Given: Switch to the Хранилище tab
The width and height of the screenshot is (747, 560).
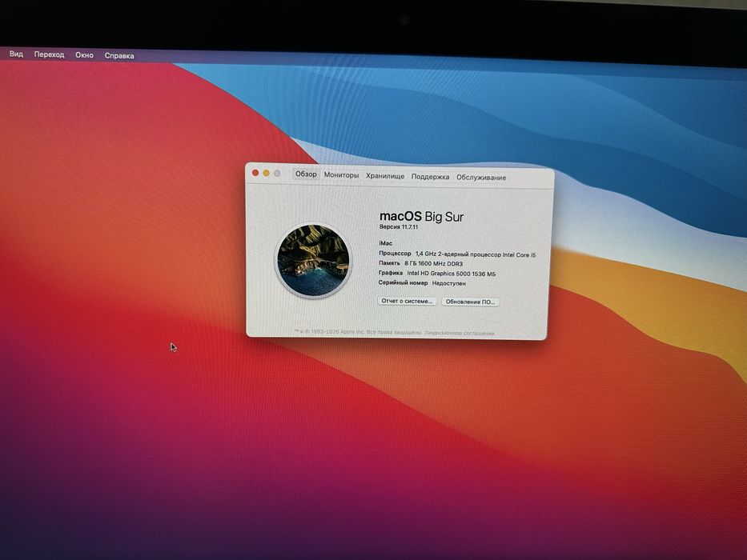Looking at the screenshot, I should tap(385, 176).
